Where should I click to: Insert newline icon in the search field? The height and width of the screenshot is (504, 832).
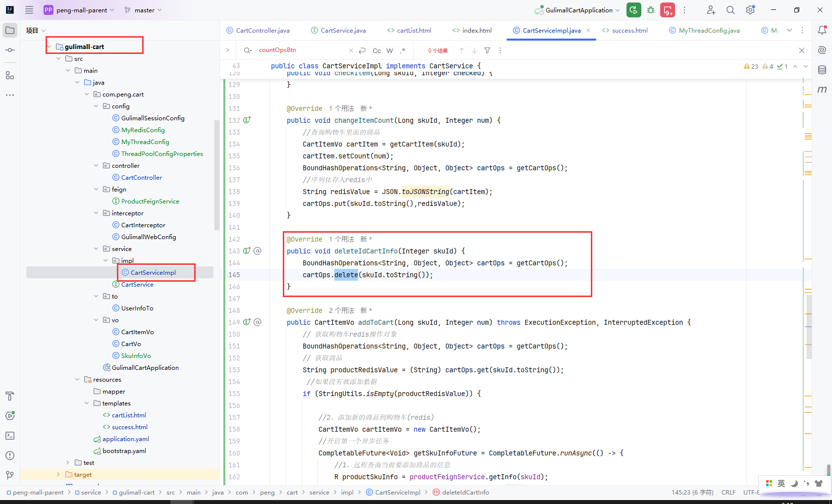(x=362, y=50)
